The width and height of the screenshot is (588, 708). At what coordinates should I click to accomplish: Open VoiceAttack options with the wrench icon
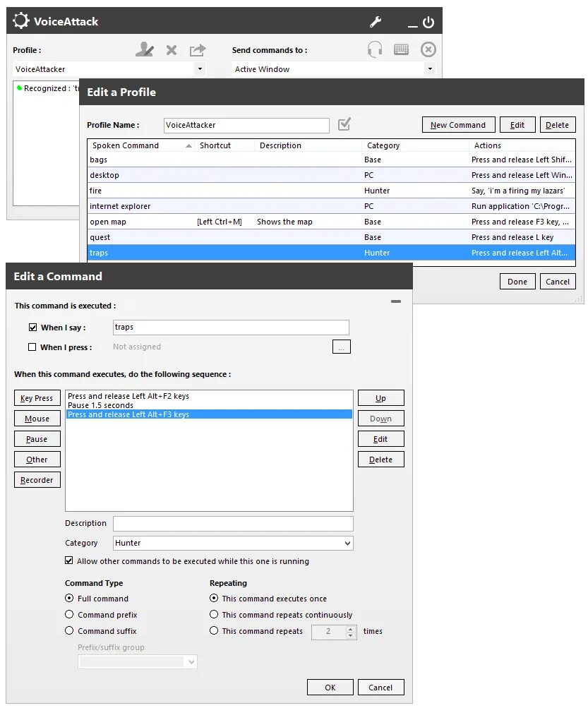375,22
